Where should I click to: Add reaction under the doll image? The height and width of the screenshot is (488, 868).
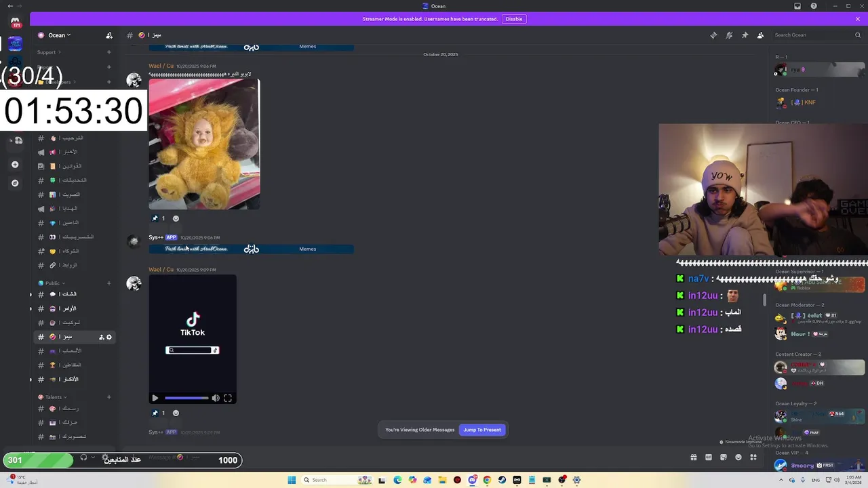tap(176, 218)
